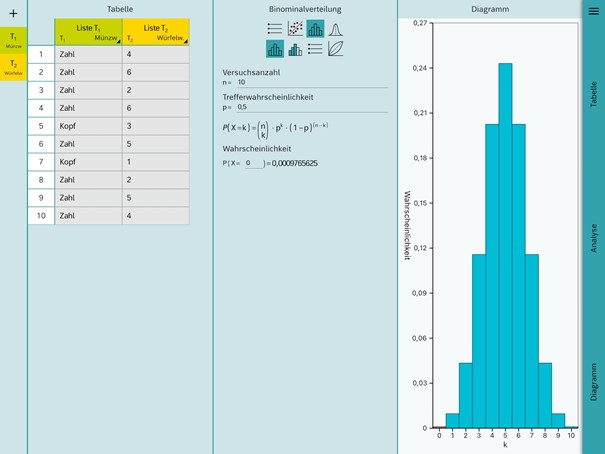
Task: Select the highlighted histogram distribution icon in top row
Action: click(315, 29)
